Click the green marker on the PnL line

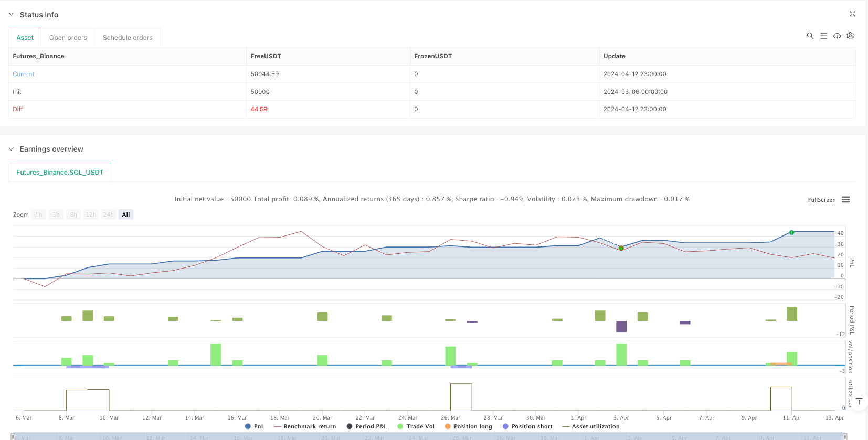pyautogui.click(x=791, y=232)
